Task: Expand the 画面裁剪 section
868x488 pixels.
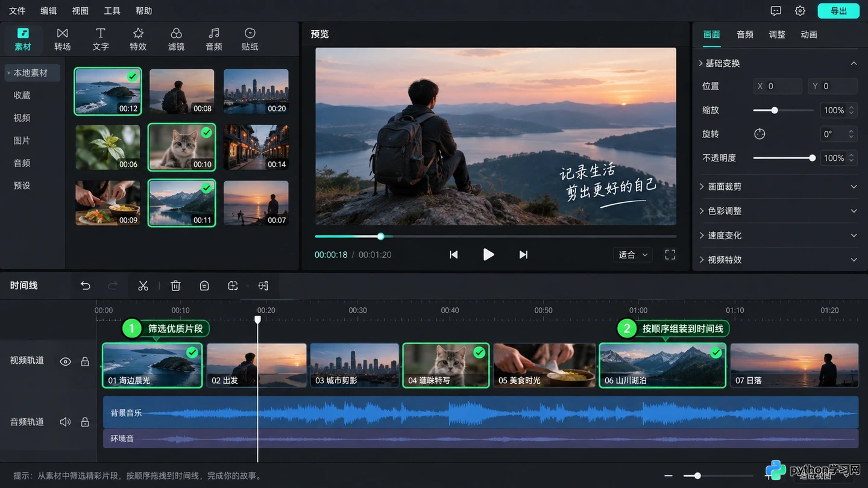Action: pyautogui.click(x=778, y=187)
